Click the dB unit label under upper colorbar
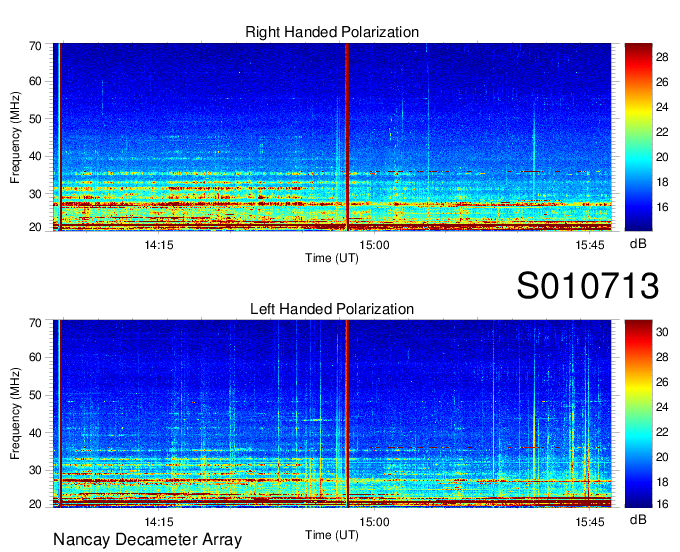680x552 pixels. pyautogui.click(x=638, y=244)
